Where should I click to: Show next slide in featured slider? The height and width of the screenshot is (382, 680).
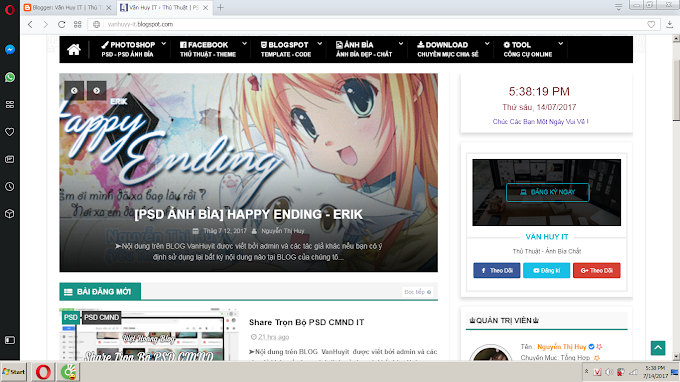[x=97, y=91]
